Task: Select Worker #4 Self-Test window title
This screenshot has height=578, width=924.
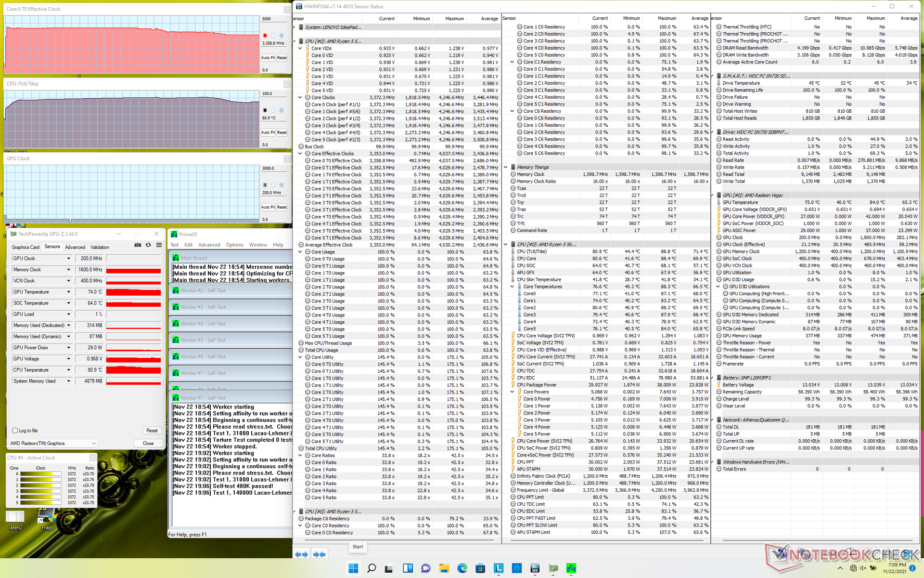Action: (203, 324)
